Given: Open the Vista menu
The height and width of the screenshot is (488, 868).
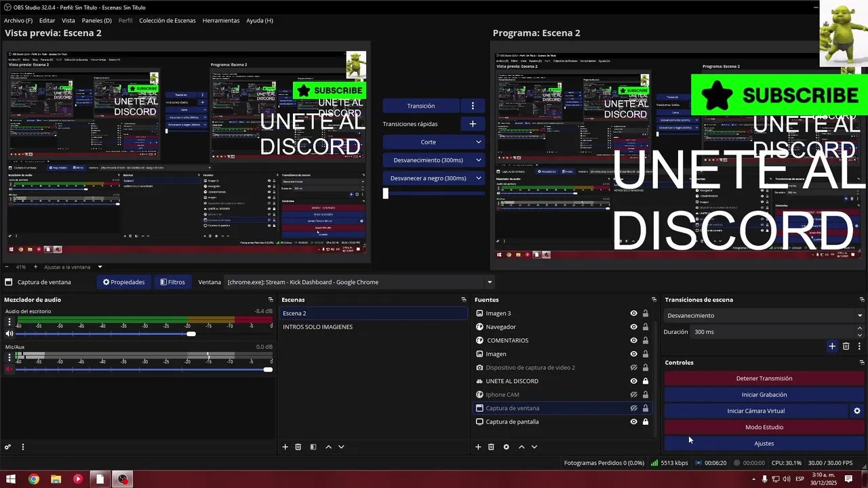Looking at the screenshot, I should tap(68, 20).
